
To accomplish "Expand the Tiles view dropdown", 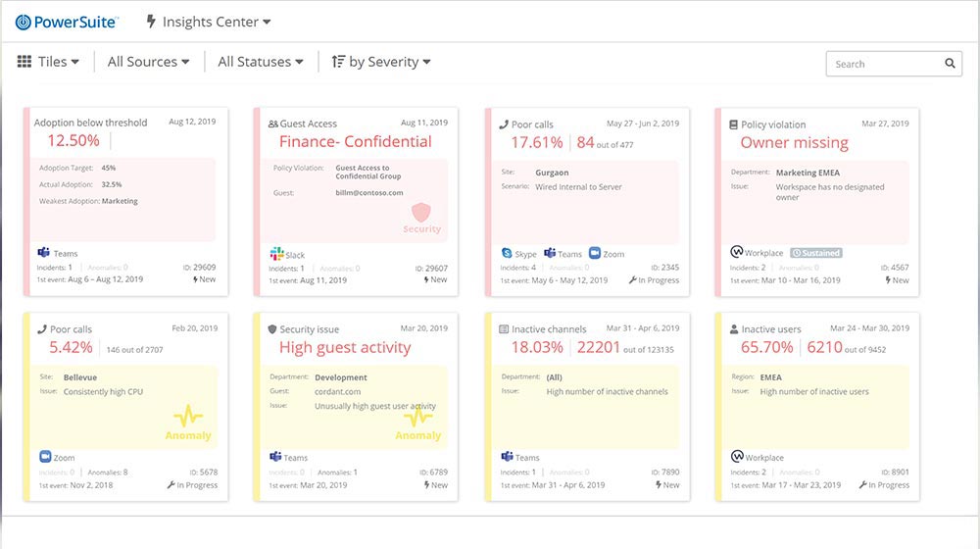I will [x=49, y=62].
